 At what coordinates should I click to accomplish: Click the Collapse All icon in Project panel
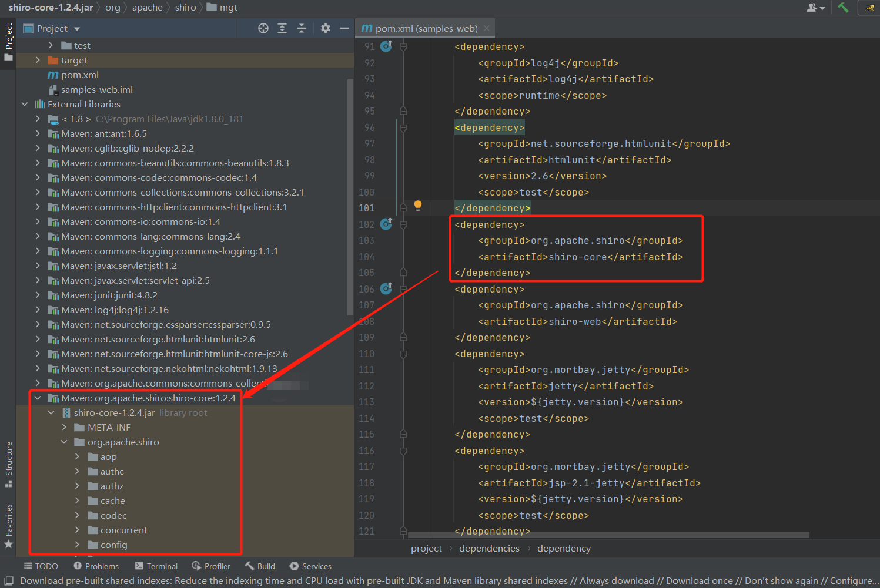tap(302, 28)
